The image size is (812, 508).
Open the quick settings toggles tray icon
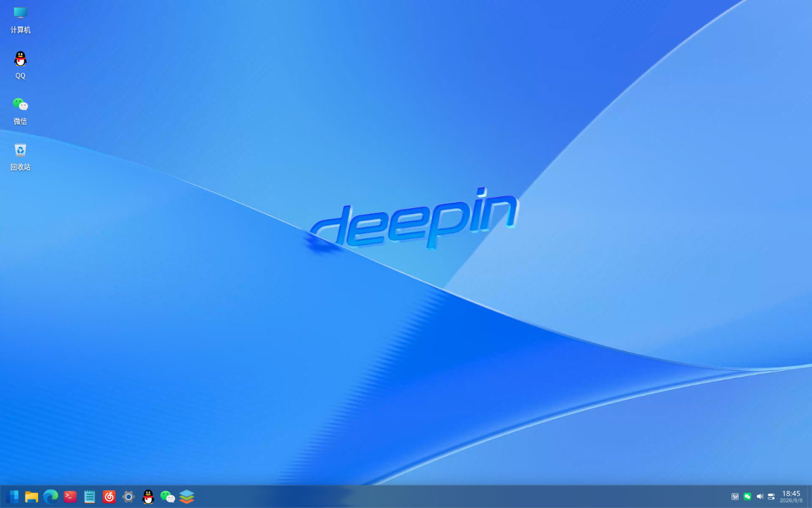(771, 497)
